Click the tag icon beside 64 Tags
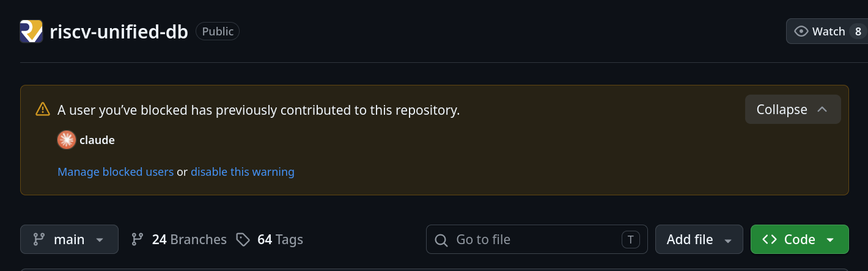The height and width of the screenshot is (271, 868). coord(243,239)
